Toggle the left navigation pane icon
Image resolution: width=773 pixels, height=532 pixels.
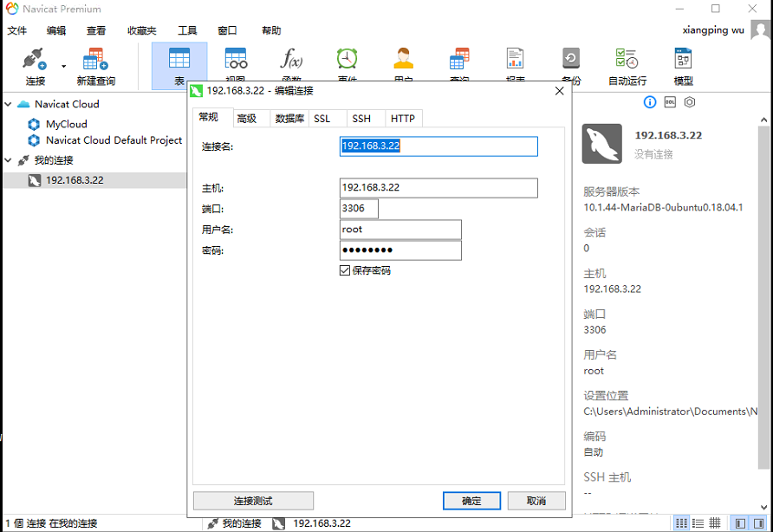coord(740,523)
